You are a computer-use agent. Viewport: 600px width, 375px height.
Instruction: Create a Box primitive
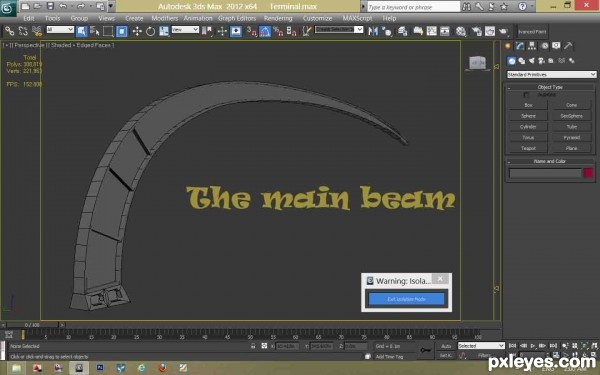point(528,105)
